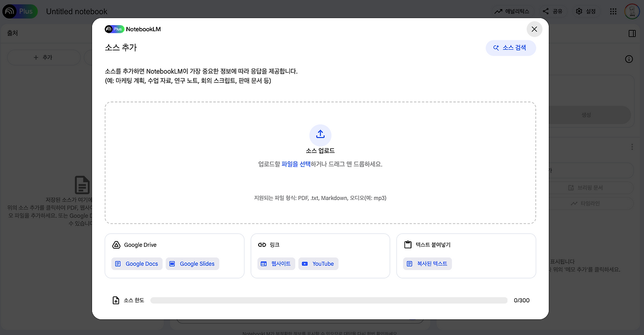Add a 웹사이트 website source
644x335 pixels.
coord(276,263)
